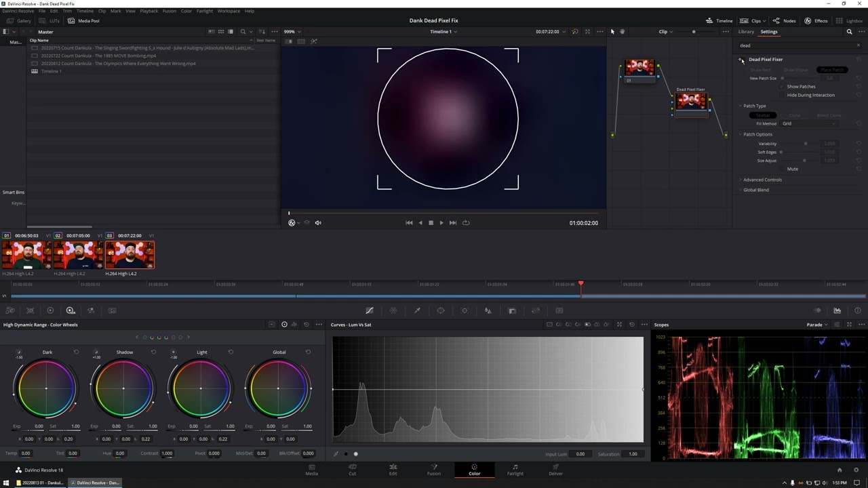Open the Sizing palette icon
This screenshot has width=868, height=488.
click(536, 310)
